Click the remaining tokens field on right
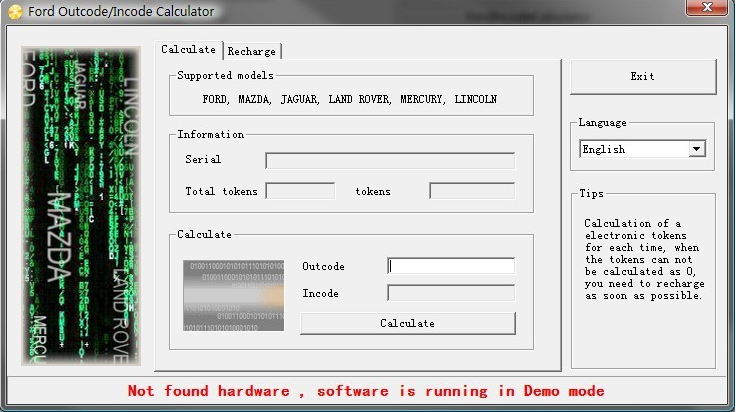This screenshot has height=412, width=736. click(471, 191)
